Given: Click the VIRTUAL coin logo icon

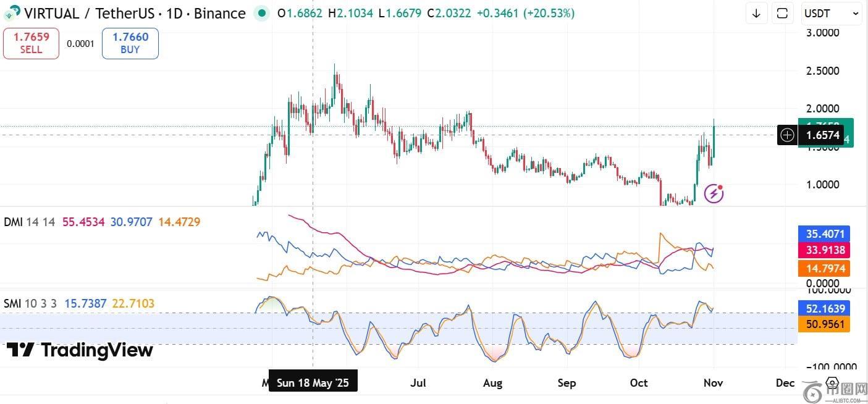Looking at the screenshot, I should coord(12,12).
